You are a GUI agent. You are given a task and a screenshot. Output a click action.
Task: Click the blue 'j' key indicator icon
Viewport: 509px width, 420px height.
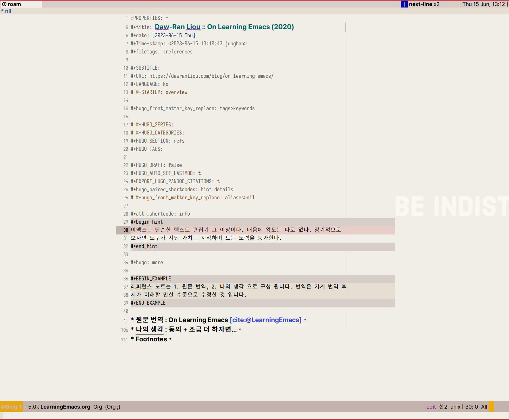point(404,4)
